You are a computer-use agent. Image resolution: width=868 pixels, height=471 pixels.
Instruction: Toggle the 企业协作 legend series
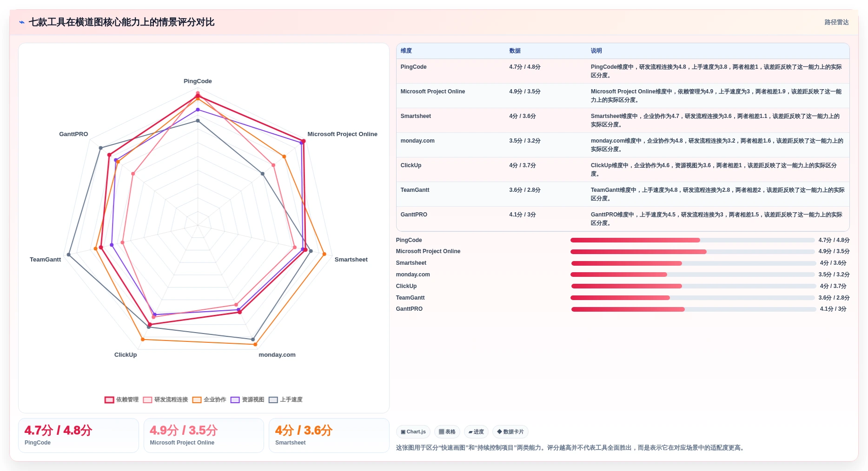coord(209,399)
